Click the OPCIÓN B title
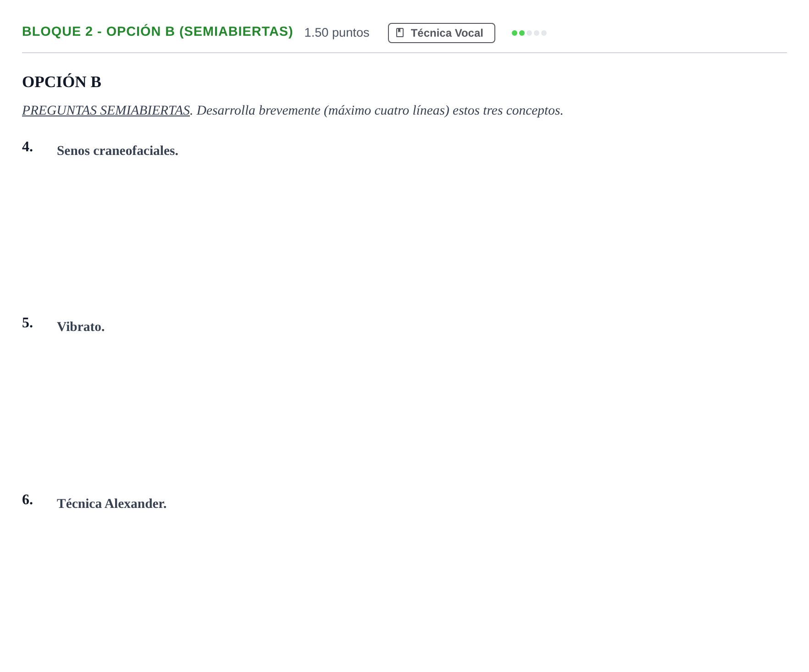809x672 pixels. pyautogui.click(x=61, y=82)
